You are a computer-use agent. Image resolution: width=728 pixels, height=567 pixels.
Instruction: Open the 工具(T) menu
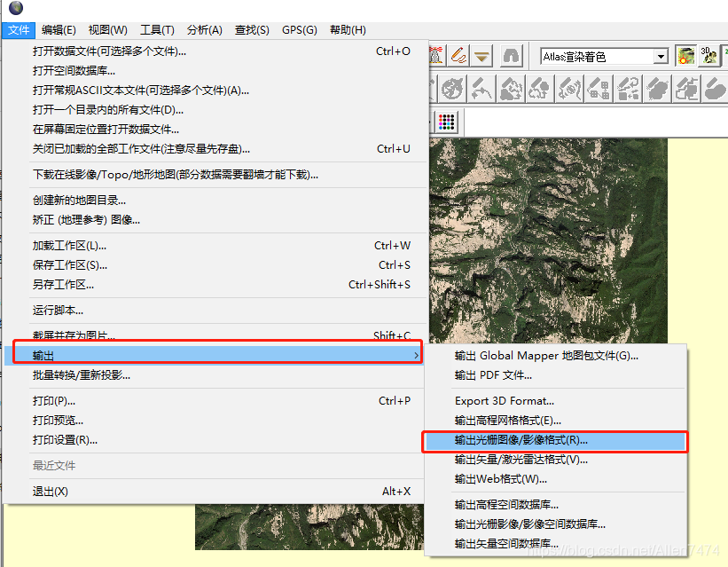click(x=157, y=30)
